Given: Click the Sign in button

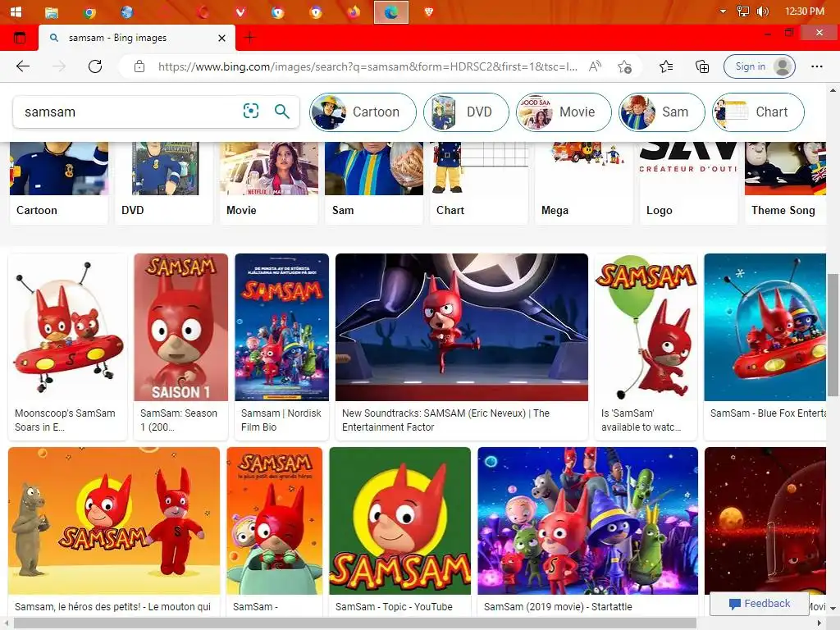Looking at the screenshot, I should [759, 66].
